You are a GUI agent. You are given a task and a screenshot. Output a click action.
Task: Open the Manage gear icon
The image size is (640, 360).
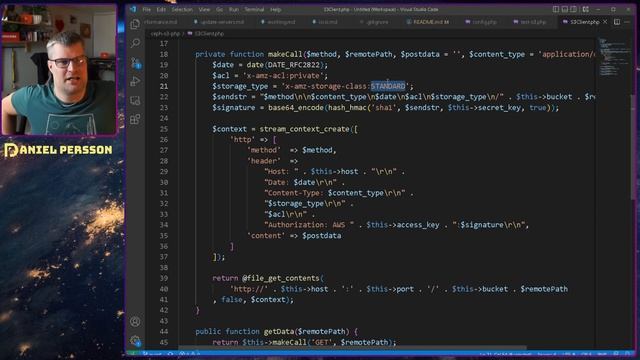pos(135,340)
